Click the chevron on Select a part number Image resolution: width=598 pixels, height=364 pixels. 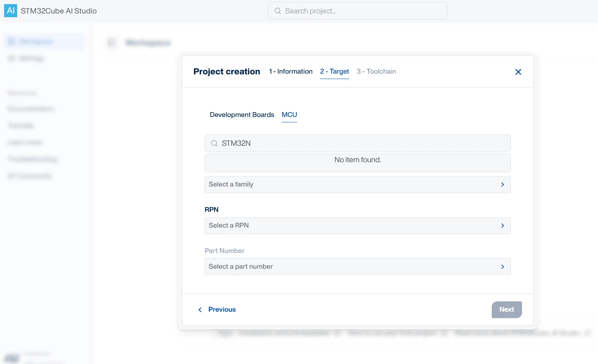pos(503,266)
